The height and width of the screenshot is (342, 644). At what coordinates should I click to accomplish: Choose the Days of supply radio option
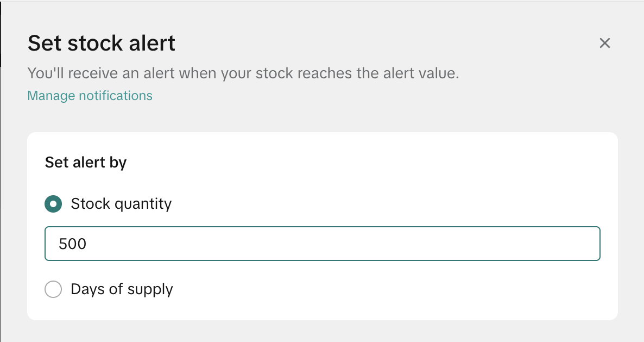(x=53, y=289)
